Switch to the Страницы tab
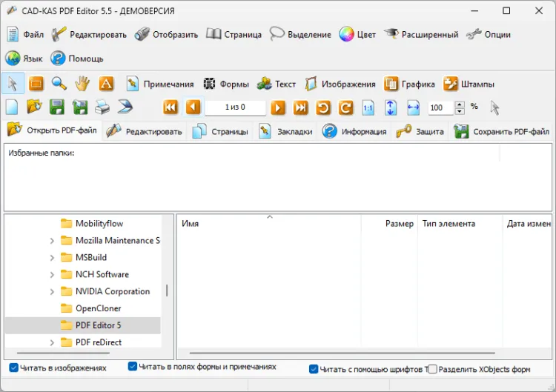This screenshot has width=556, height=392. pos(220,131)
